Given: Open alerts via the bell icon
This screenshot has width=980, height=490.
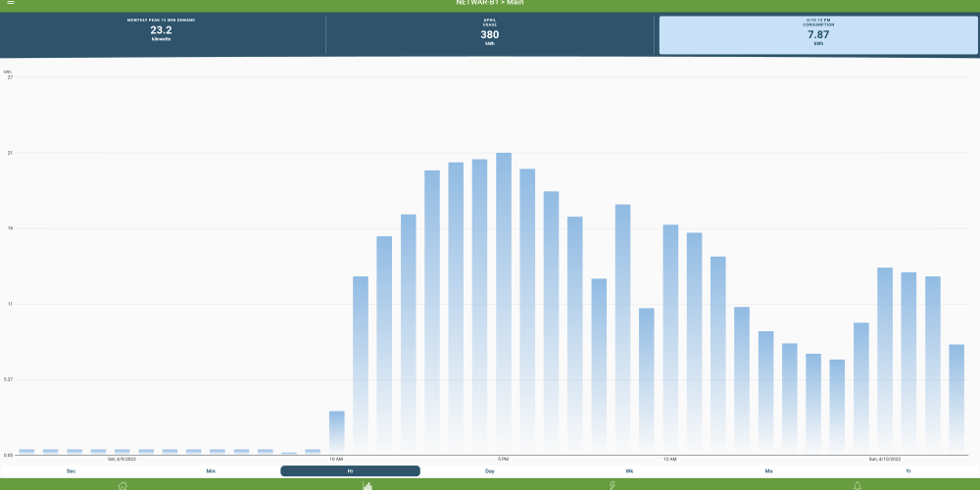Looking at the screenshot, I should pyautogui.click(x=857, y=485).
